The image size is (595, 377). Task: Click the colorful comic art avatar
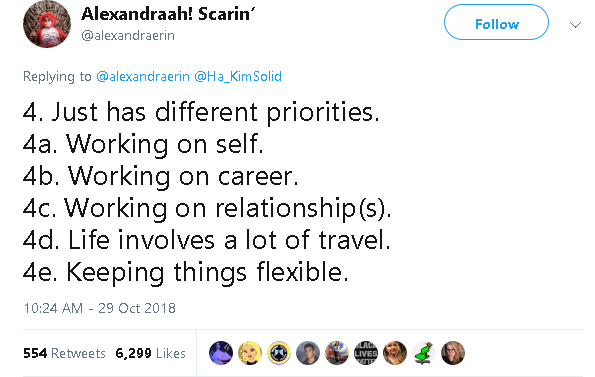tap(337, 353)
